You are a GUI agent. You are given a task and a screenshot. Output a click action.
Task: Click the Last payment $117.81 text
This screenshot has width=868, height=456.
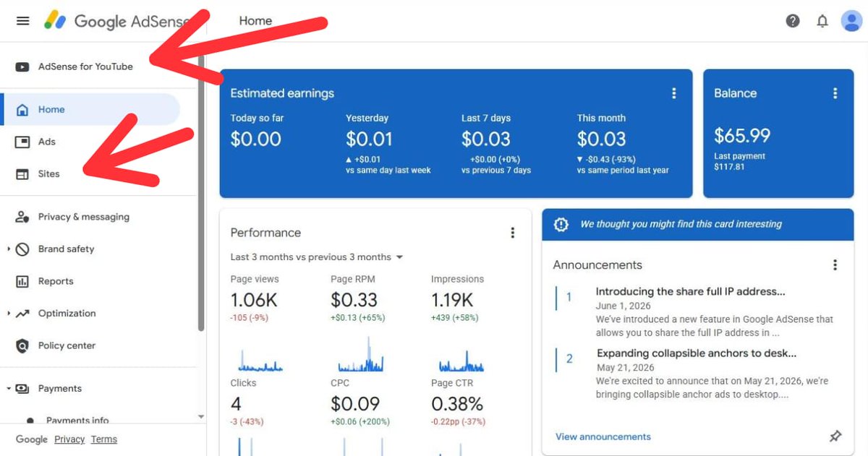click(x=739, y=161)
